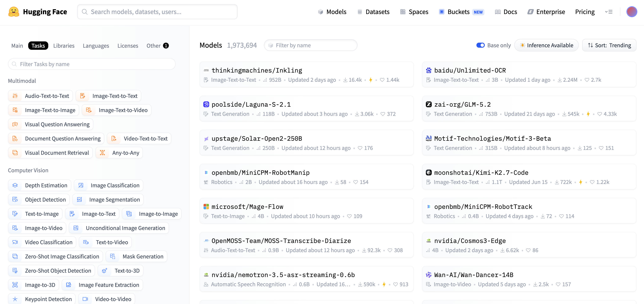The height and width of the screenshot is (304, 644).
Task: Open the Sort: Trending dropdown
Action: [x=609, y=45]
